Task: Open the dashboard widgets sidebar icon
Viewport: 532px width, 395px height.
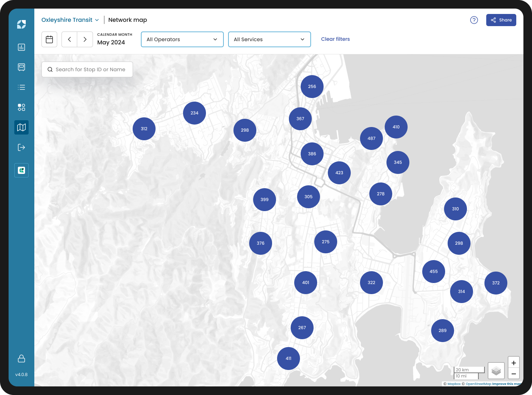Action: tap(21, 107)
